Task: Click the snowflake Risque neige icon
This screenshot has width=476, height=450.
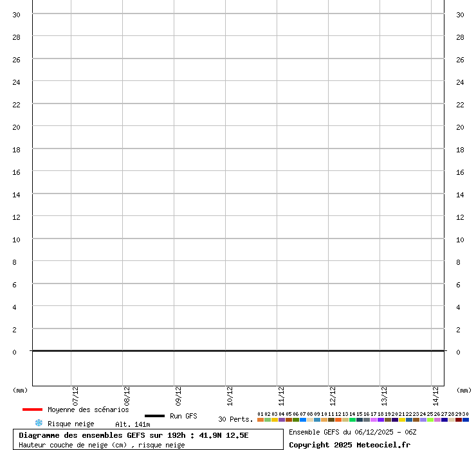Action: [39, 423]
